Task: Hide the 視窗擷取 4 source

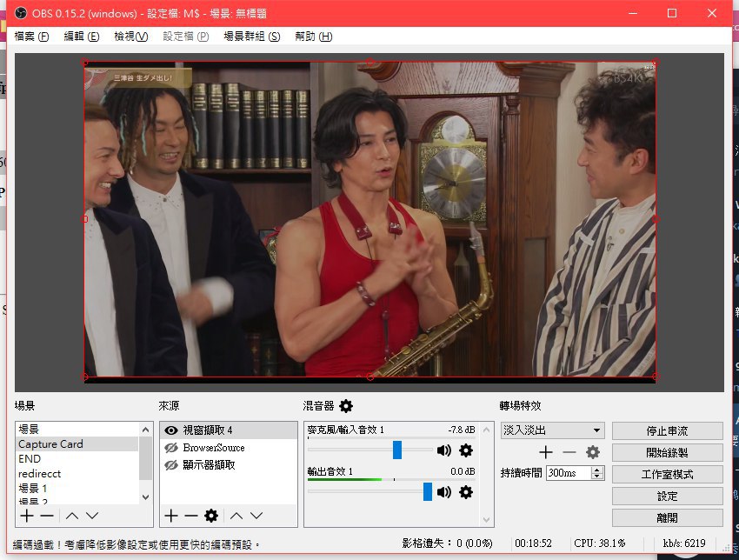Action: pos(171,430)
